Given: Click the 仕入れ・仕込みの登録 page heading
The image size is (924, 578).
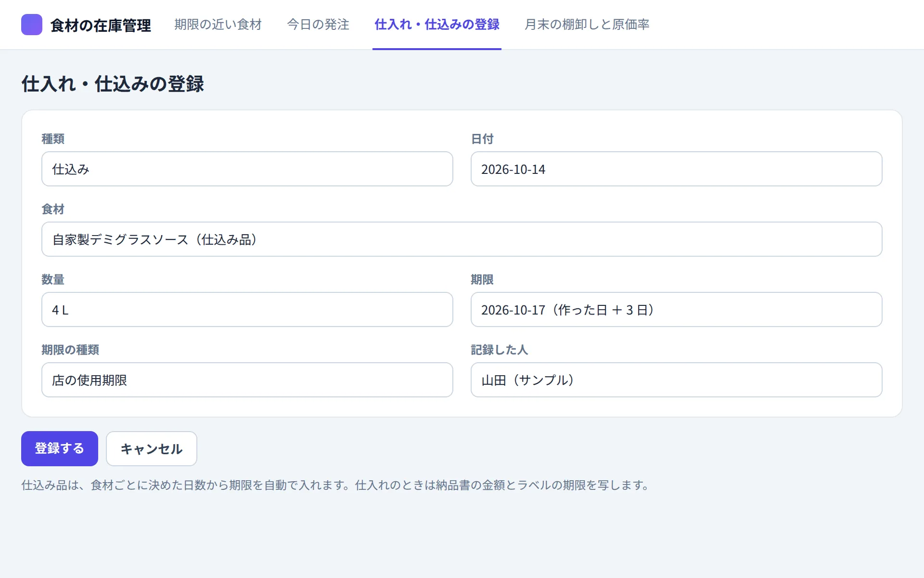Looking at the screenshot, I should [113, 84].
